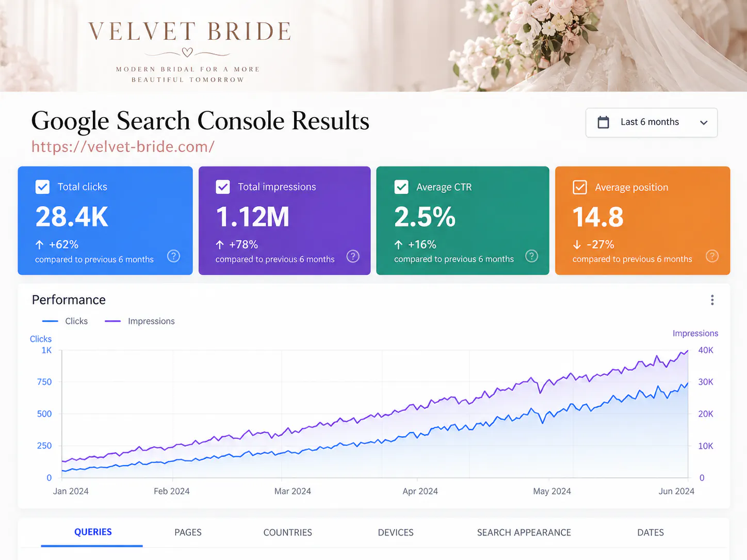Click the 1.12M impressions value

pyautogui.click(x=252, y=217)
